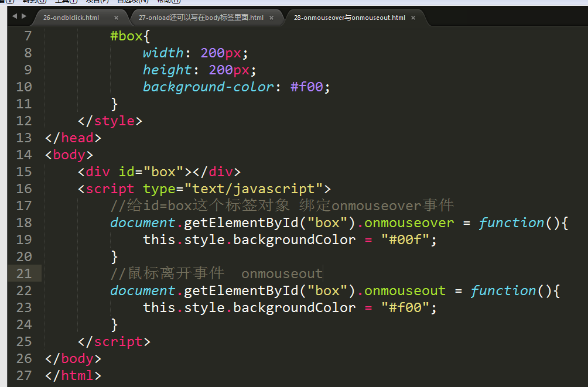
Task: Click the "#00f" string
Action: pyautogui.click(x=405, y=239)
